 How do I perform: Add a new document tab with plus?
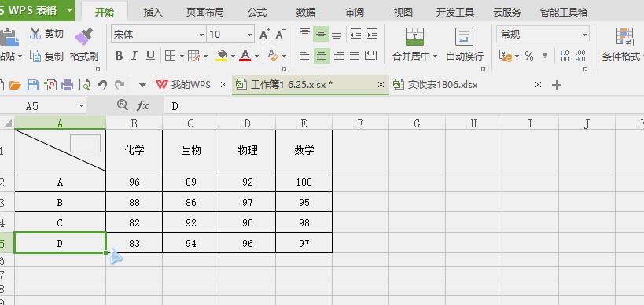point(556,85)
